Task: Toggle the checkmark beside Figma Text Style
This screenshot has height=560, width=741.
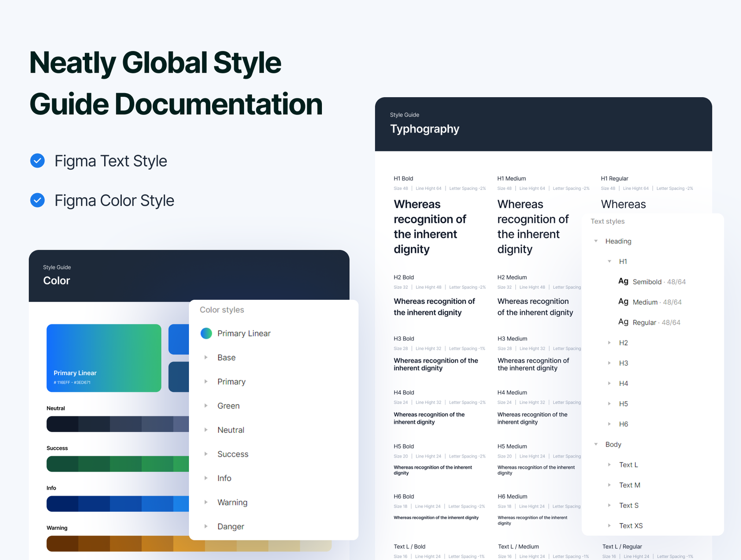Action: click(38, 161)
